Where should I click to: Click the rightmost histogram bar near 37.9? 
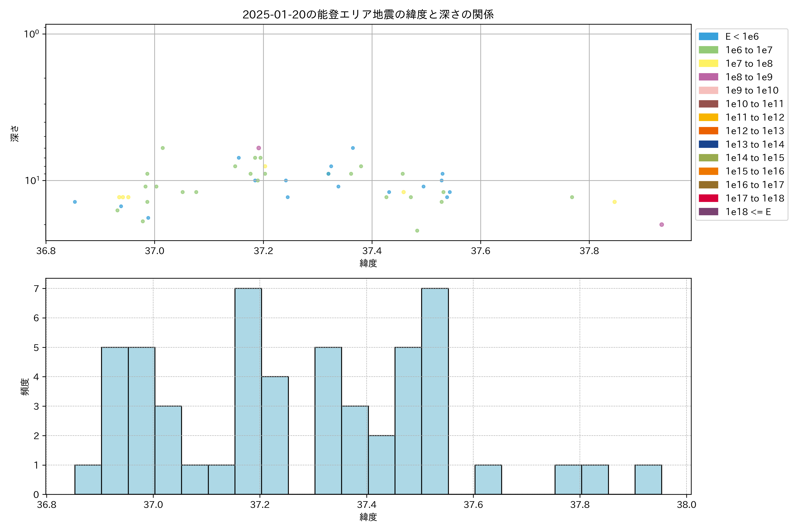click(648, 479)
